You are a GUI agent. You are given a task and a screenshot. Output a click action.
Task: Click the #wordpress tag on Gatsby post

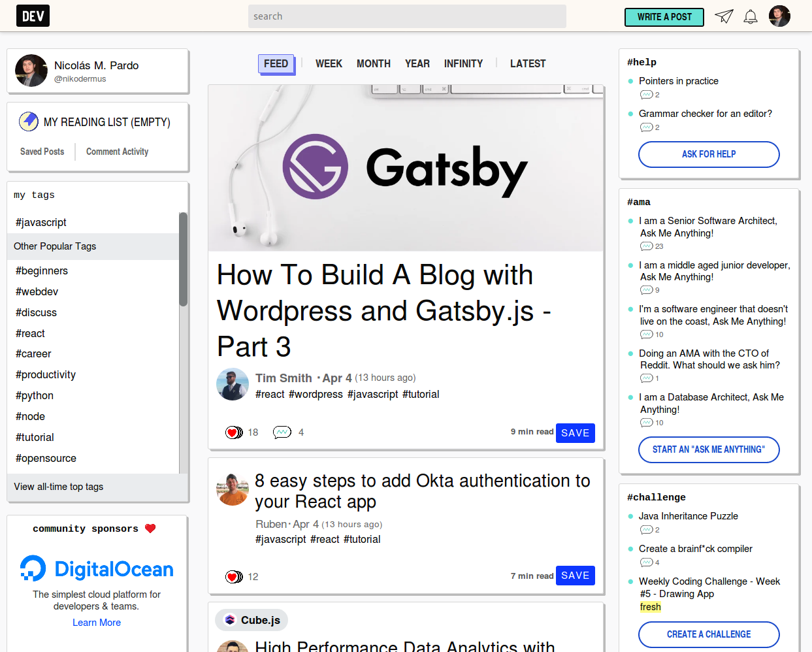pos(316,395)
